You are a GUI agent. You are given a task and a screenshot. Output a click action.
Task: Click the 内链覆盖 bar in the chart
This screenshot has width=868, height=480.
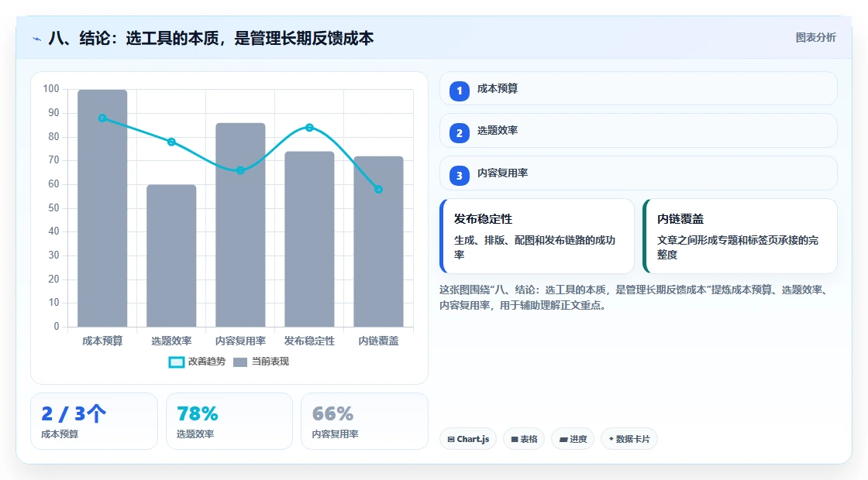click(379, 242)
